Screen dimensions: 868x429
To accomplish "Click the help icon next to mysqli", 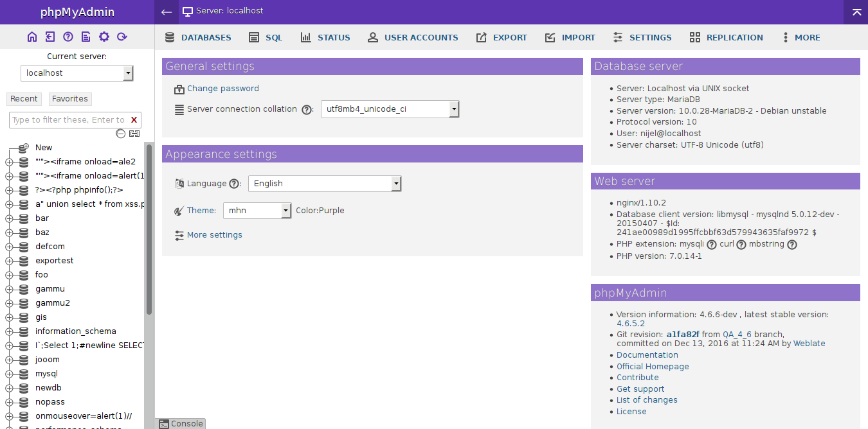I will point(711,245).
